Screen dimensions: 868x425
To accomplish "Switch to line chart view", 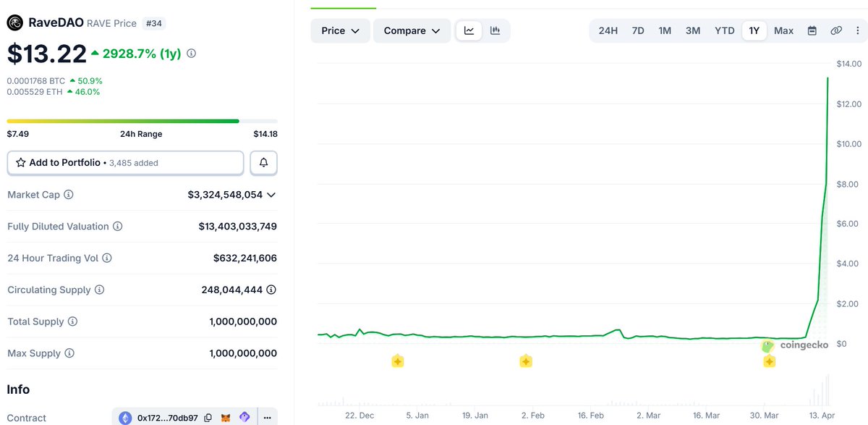I will [x=469, y=30].
